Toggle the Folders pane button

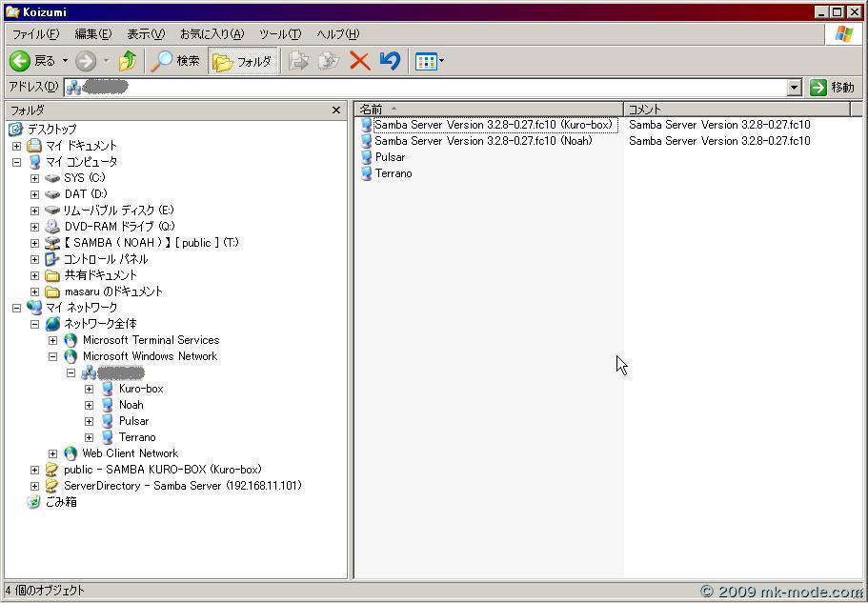(243, 61)
